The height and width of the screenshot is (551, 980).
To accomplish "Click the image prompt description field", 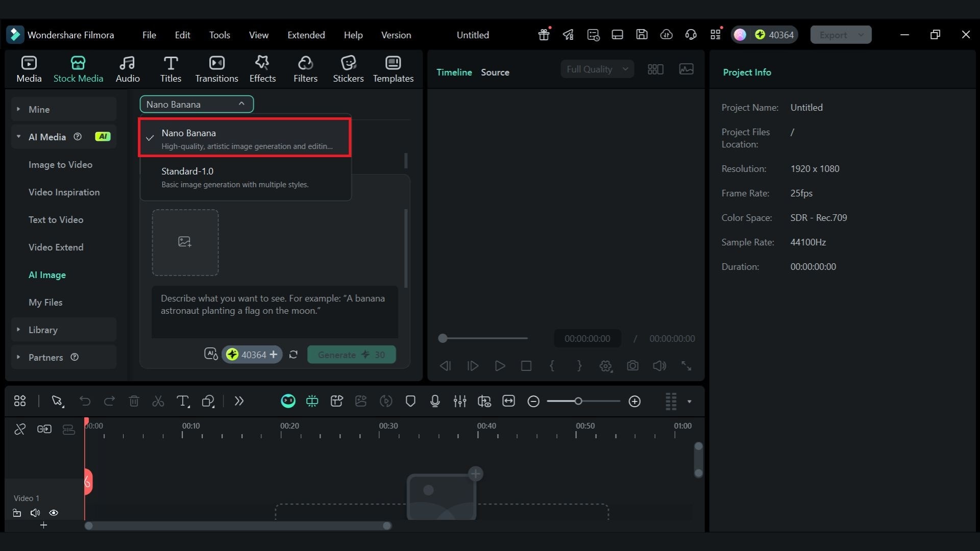I will 275,311.
